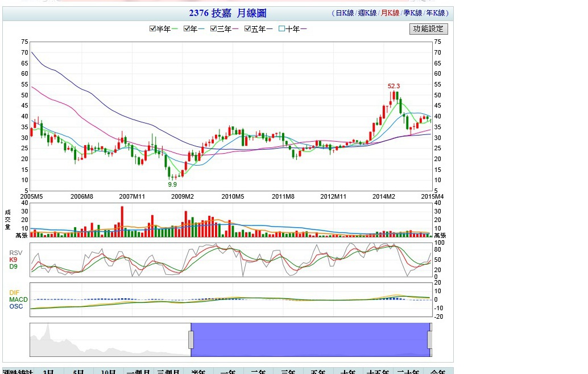
Task: Open the 週K線 weekly chart
Action: [x=367, y=13]
